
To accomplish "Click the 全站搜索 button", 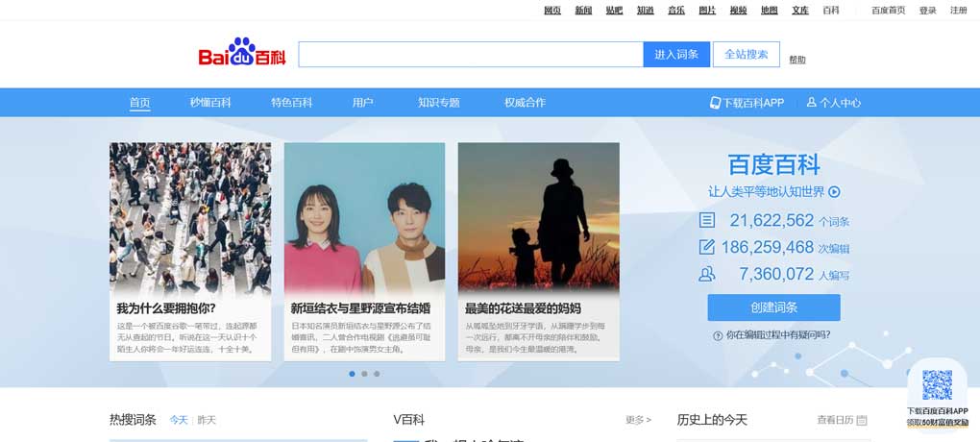I will pyautogui.click(x=746, y=55).
